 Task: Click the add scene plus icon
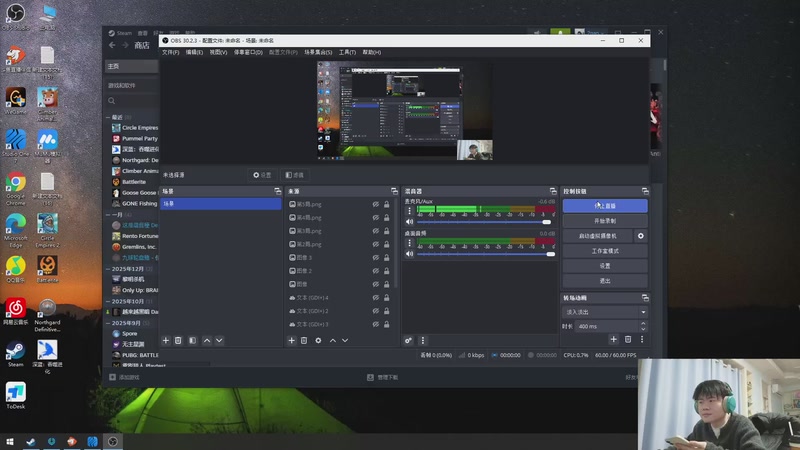[x=166, y=340]
